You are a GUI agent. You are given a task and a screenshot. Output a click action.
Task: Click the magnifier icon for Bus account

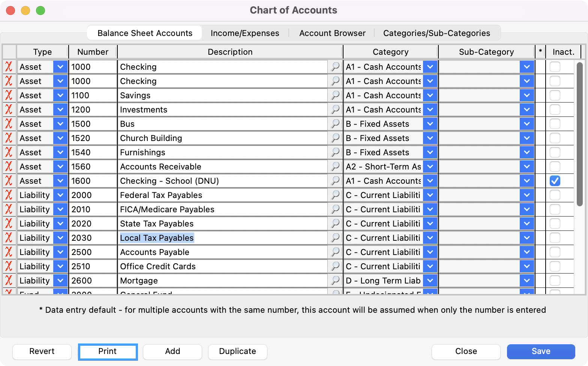[335, 124]
